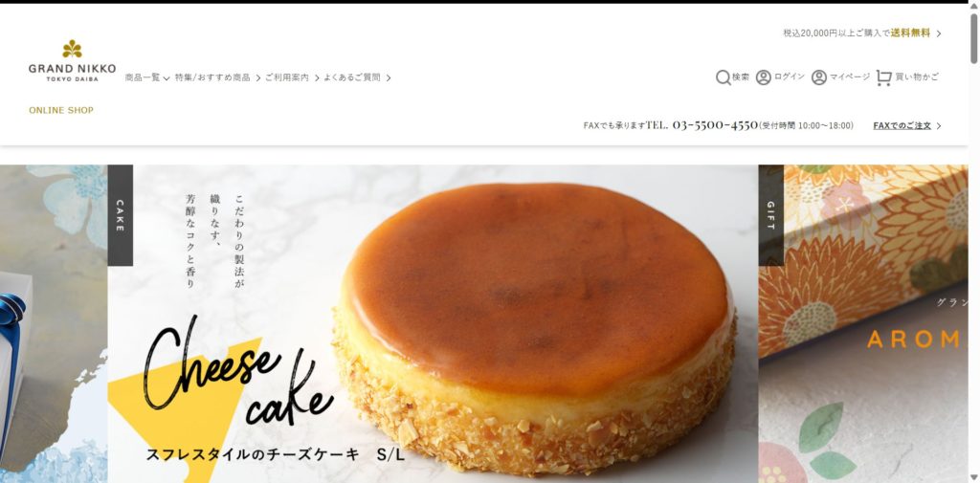
Task: Open the cheesecake hero banner image
Action: tap(433, 323)
